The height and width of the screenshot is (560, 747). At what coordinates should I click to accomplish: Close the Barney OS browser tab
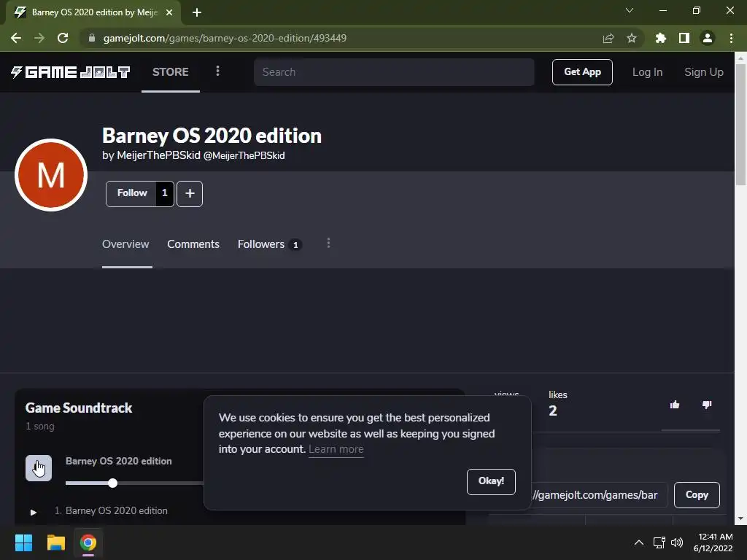click(169, 12)
